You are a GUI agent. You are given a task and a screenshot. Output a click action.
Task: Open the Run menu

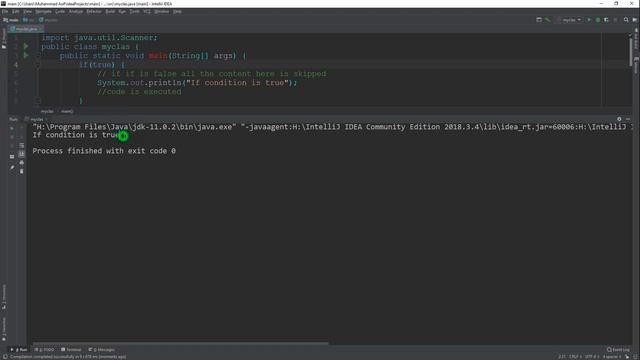point(122,11)
